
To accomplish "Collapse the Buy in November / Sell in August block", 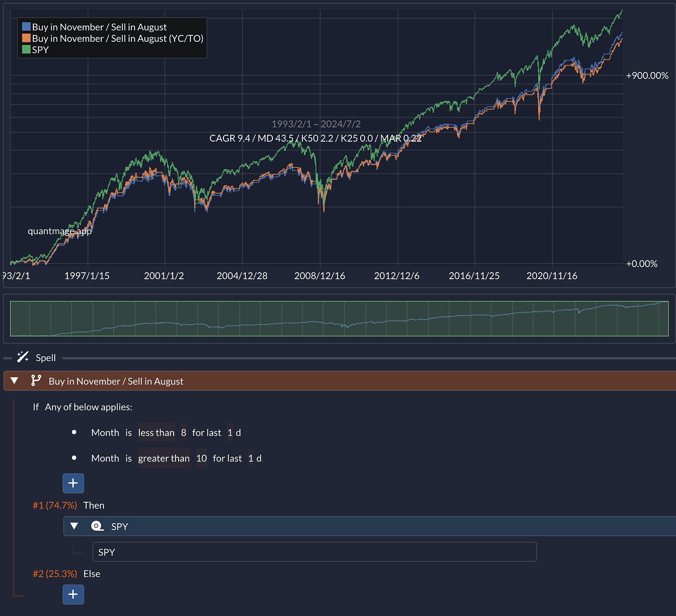I will click(14, 380).
